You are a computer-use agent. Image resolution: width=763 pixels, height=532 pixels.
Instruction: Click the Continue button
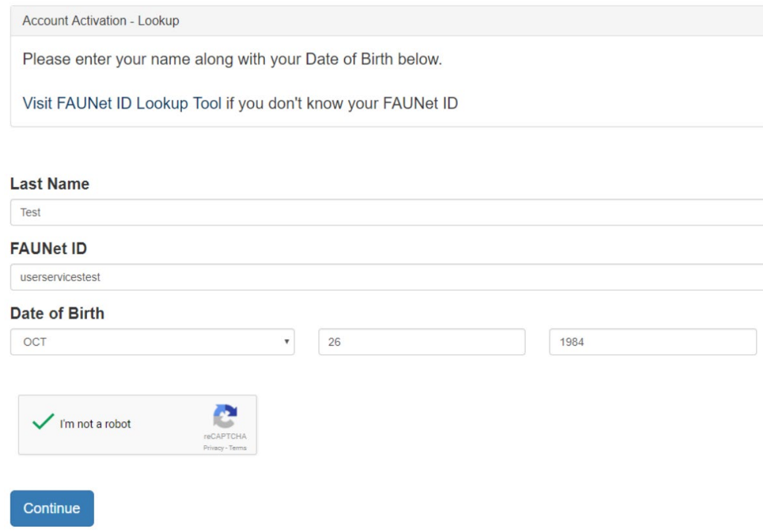[52, 508]
